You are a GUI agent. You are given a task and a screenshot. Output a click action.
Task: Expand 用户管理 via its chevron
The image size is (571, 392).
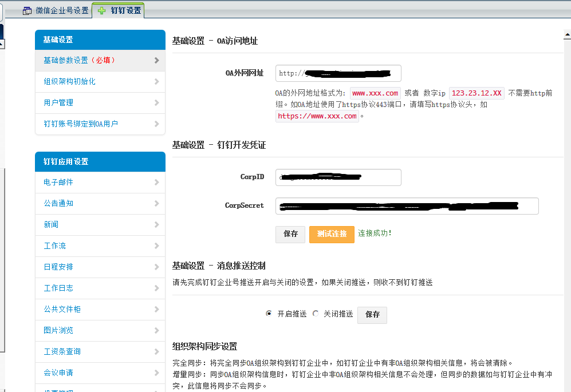coord(156,103)
